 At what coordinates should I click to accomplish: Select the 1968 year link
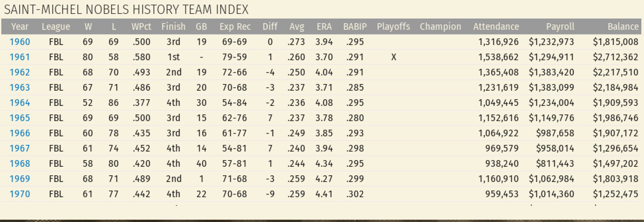[x=20, y=164]
